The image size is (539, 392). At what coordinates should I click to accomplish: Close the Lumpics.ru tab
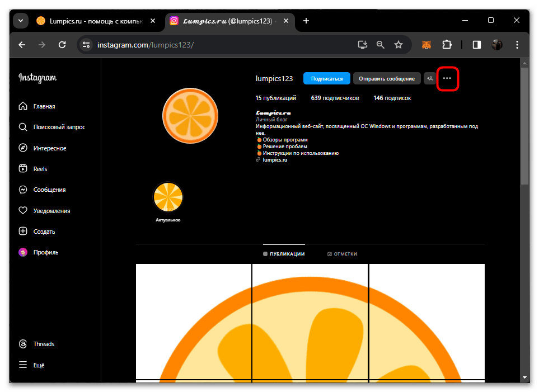coord(153,21)
